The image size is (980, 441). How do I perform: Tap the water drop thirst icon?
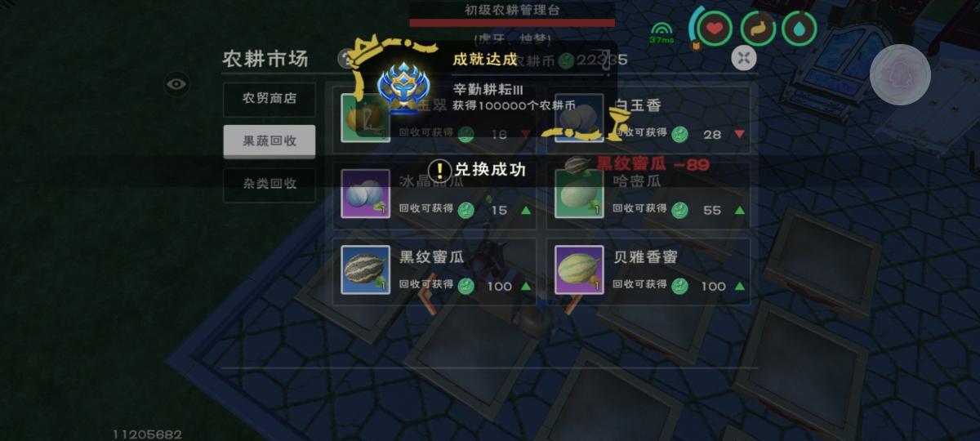click(x=800, y=29)
